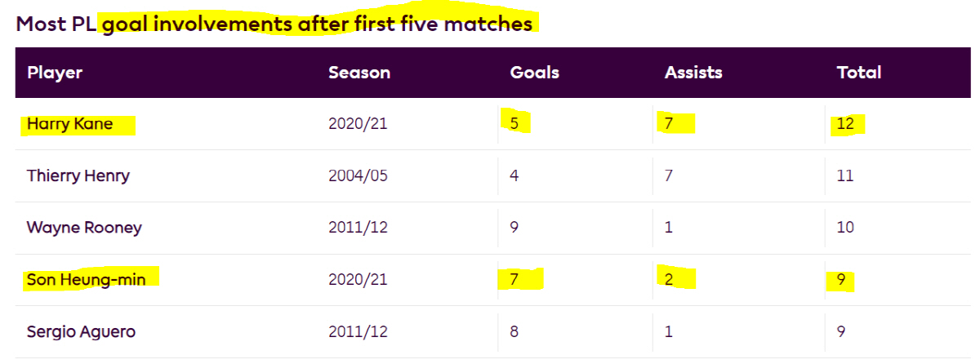
Task: Click Sergio Aguero's 2011/12 season cell
Action: coord(356,331)
